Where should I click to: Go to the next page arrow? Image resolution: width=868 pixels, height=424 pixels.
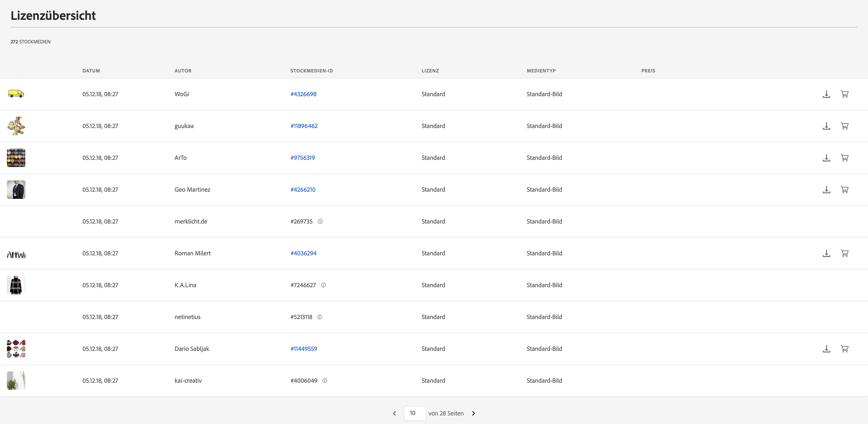[x=473, y=413]
